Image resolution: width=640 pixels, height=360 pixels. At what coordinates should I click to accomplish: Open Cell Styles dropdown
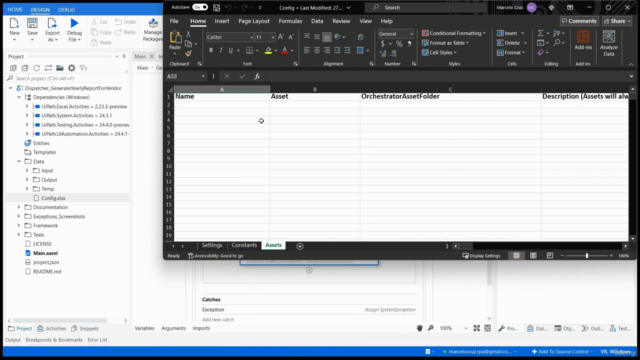click(439, 53)
